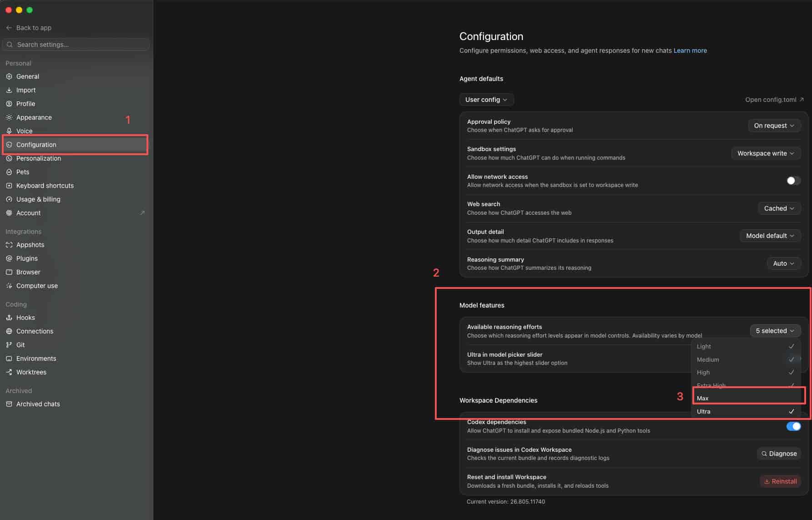This screenshot has width=812, height=520.
Task: Uncheck Medium reasoning effort option
Action: [x=746, y=359]
